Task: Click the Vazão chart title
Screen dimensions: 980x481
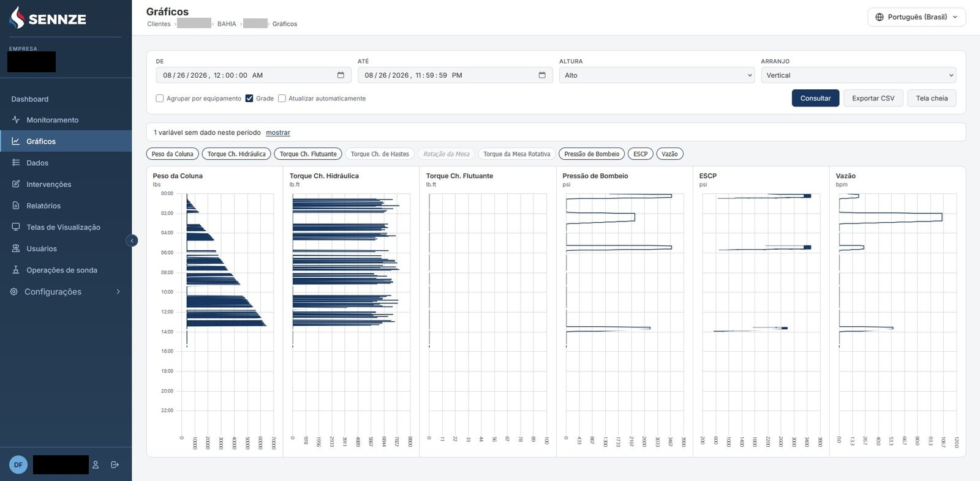Action: click(846, 176)
